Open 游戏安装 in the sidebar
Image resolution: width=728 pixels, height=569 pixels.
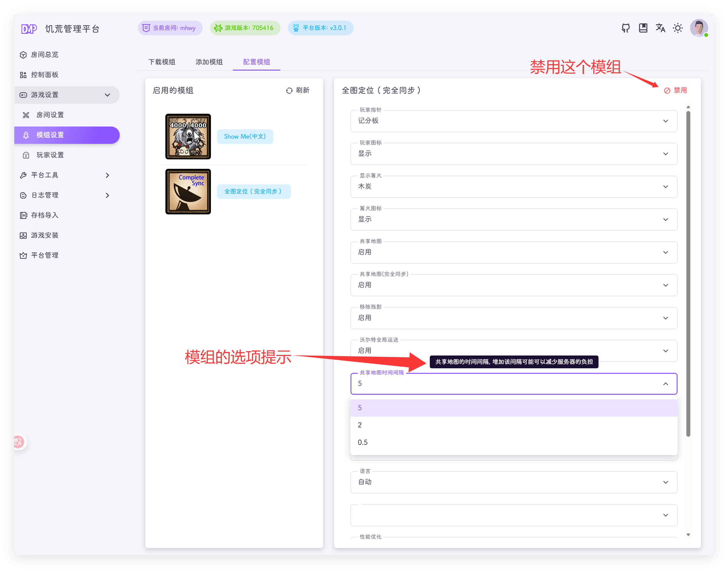click(46, 235)
